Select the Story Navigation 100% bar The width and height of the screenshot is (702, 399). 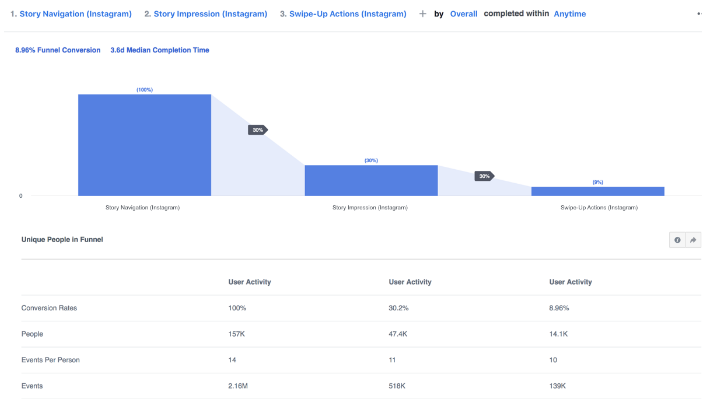(145, 145)
